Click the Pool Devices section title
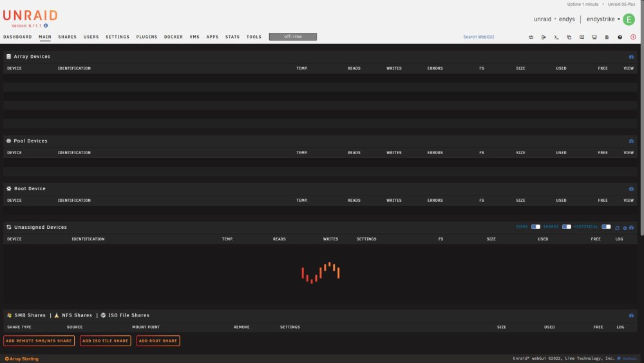 tap(30, 141)
